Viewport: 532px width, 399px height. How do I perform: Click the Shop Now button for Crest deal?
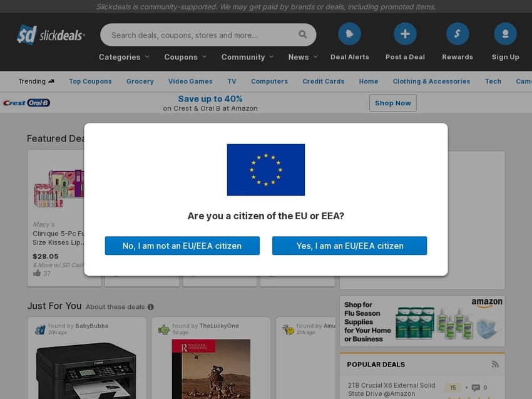pyautogui.click(x=393, y=103)
